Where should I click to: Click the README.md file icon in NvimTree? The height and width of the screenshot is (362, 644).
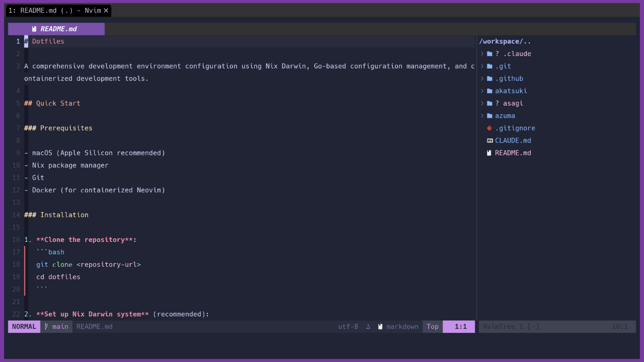[489, 153]
